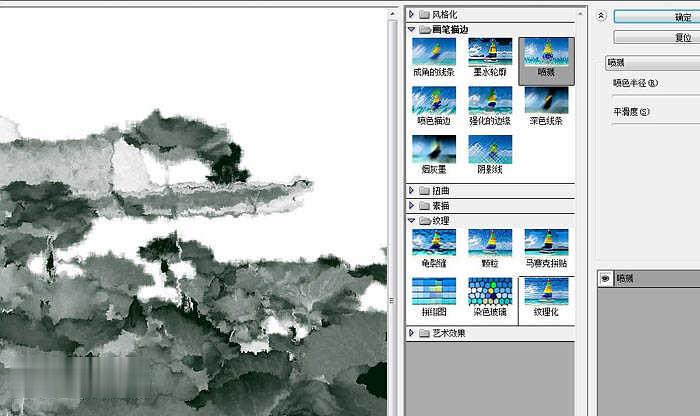Screen dimensions: 700x416
Task: Apply the 烟灰墨 filter thumbnail
Action: 434,150
